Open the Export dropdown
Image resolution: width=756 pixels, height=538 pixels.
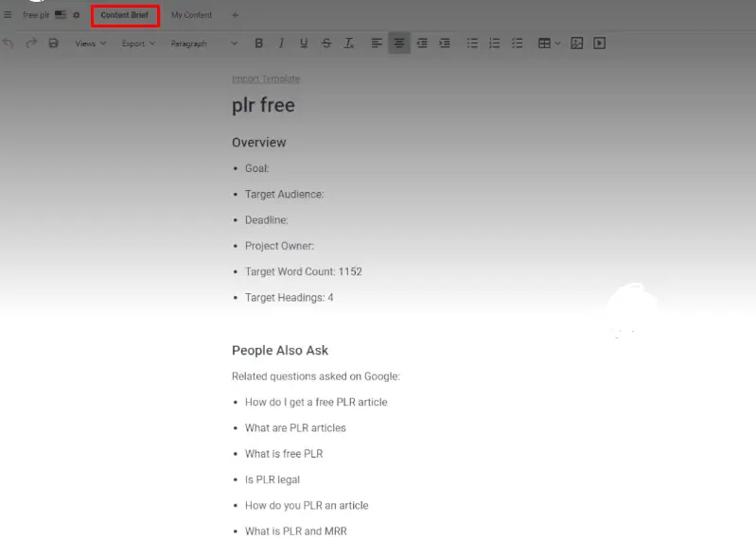point(138,43)
